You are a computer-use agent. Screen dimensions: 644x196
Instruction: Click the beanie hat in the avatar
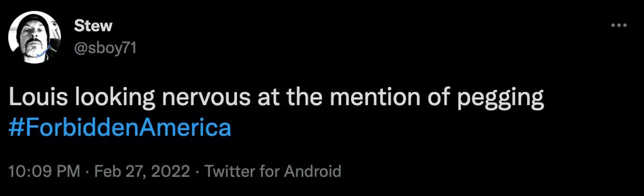pos(31,23)
